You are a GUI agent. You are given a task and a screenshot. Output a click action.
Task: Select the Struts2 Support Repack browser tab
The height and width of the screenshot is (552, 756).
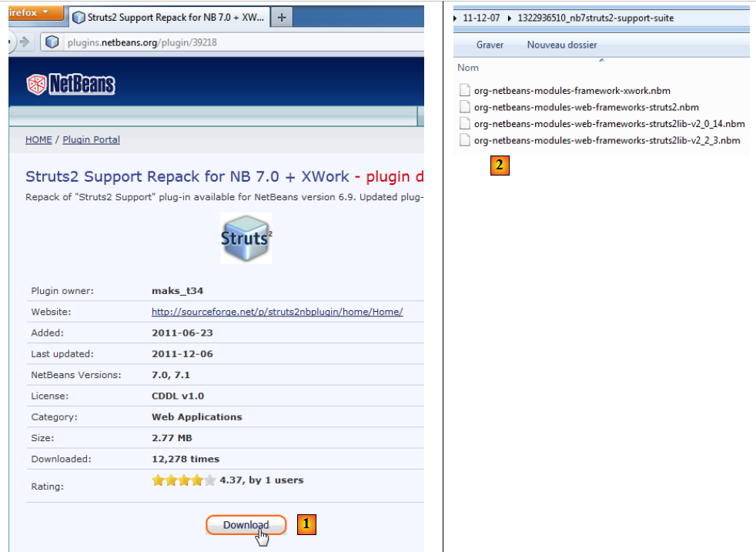[169, 17]
